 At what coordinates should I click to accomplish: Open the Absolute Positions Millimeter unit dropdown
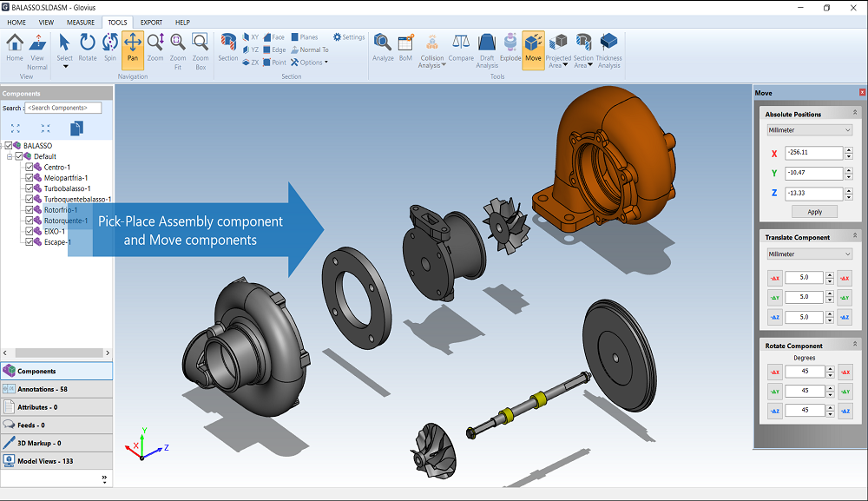pos(809,130)
